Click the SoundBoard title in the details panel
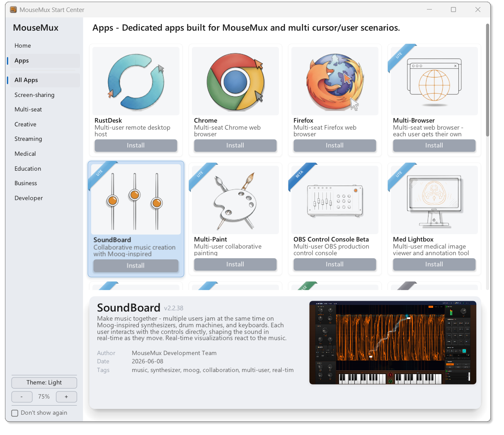Viewport: 504px width, 435px height. (x=128, y=308)
